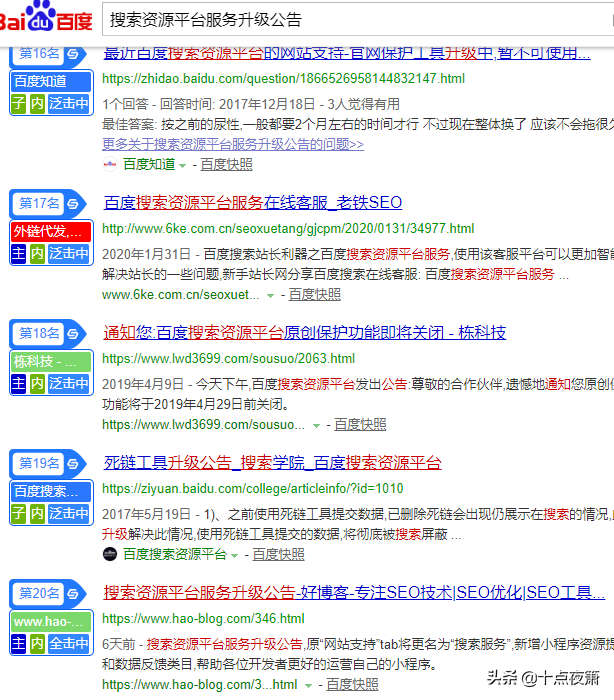The width and height of the screenshot is (614, 700).
Task: Open 百度快照 for the 6ke.com.cn result
Action: (315, 295)
